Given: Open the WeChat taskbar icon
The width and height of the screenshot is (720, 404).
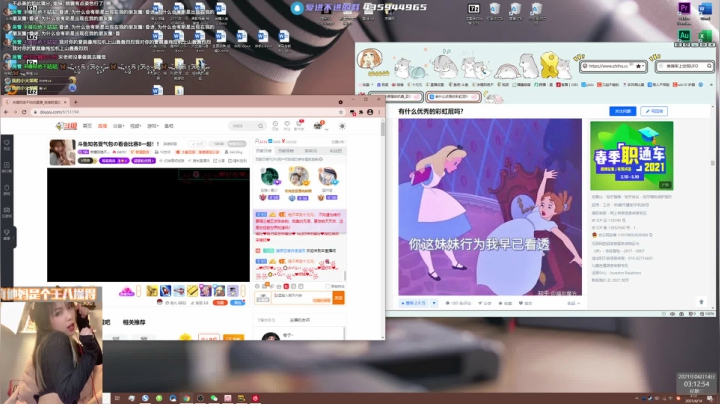Looking at the screenshot, I should [x=214, y=398].
